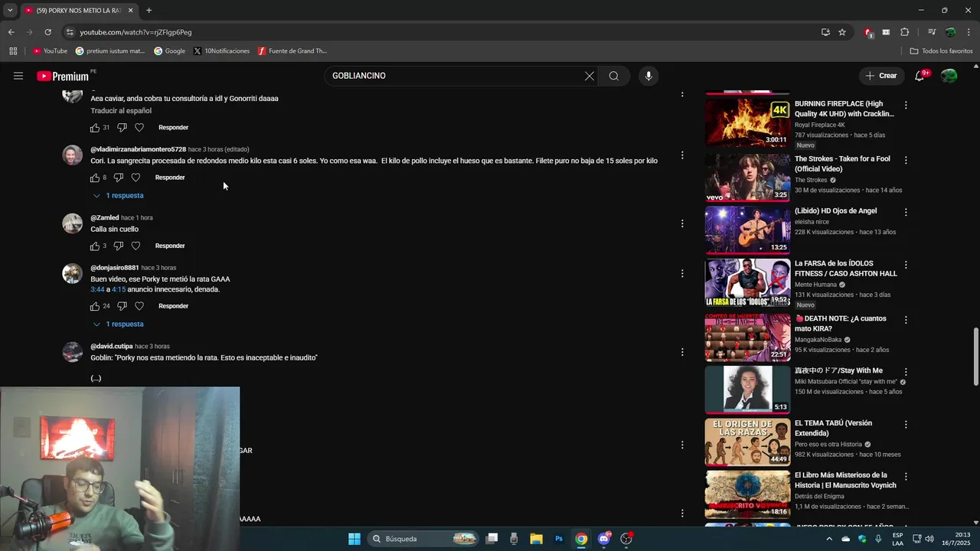Open options for donjasiro8881 comment
The width and height of the screenshot is (980, 551).
tap(682, 273)
